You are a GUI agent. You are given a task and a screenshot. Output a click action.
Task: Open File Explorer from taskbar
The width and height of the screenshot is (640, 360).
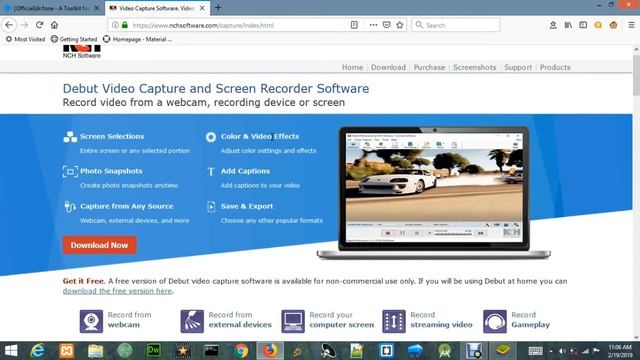coord(96,351)
